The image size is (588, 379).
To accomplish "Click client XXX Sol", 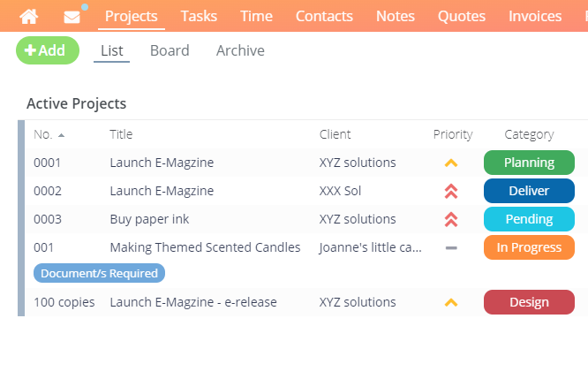I will coord(340,191).
